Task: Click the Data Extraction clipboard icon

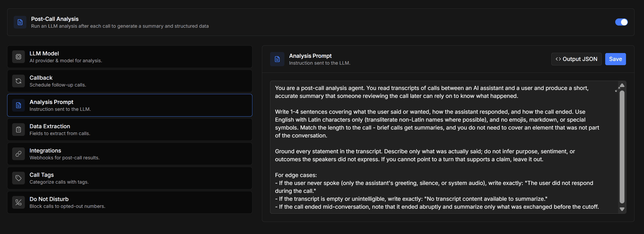Action: (x=19, y=129)
